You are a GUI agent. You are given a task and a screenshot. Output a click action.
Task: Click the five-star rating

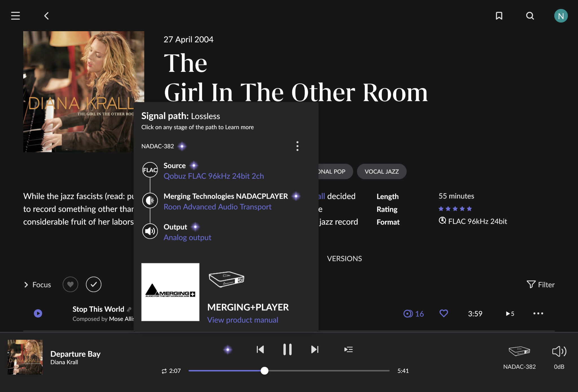[x=455, y=209]
